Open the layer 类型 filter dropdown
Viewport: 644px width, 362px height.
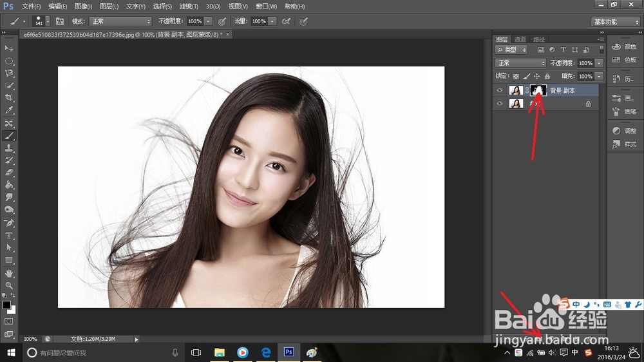tap(511, 50)
